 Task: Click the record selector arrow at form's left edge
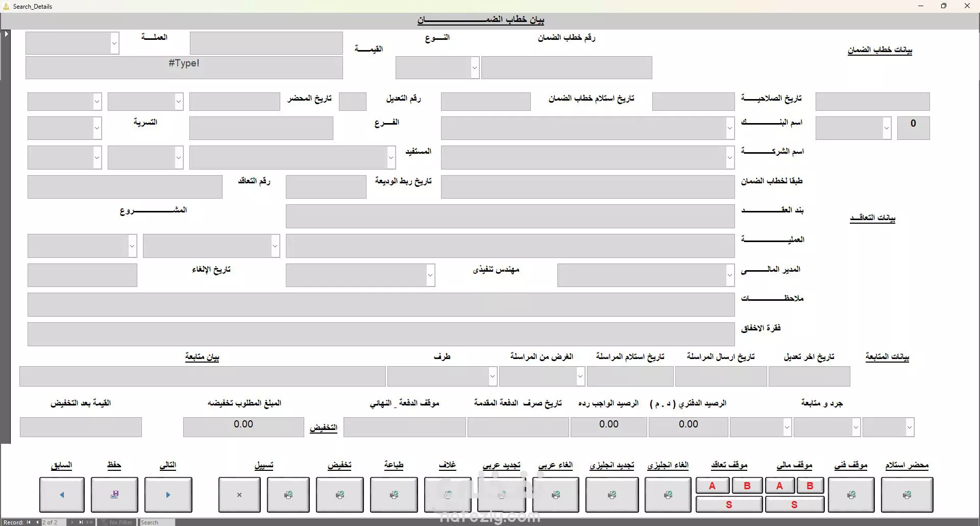tap(6, 34)
